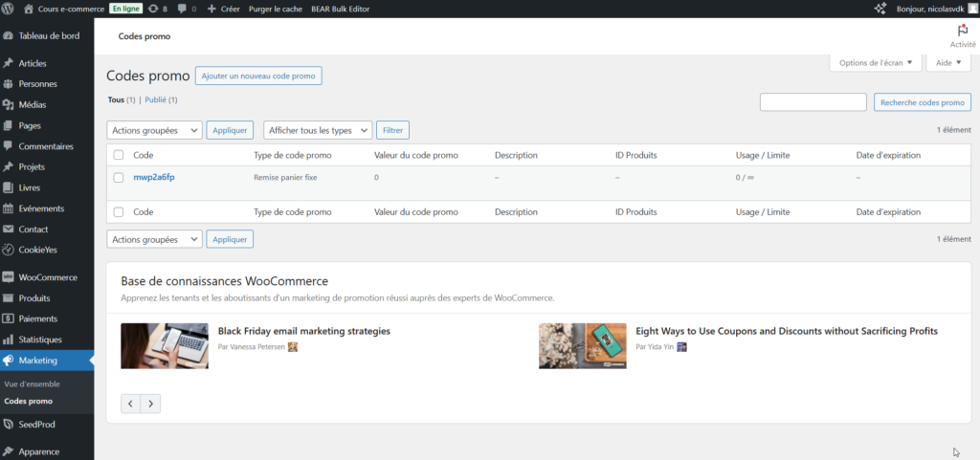The width and height of the screenshot is (980, 460).
Task: Open the bottom Actions groupées dropdown
Action: [154, 239]
